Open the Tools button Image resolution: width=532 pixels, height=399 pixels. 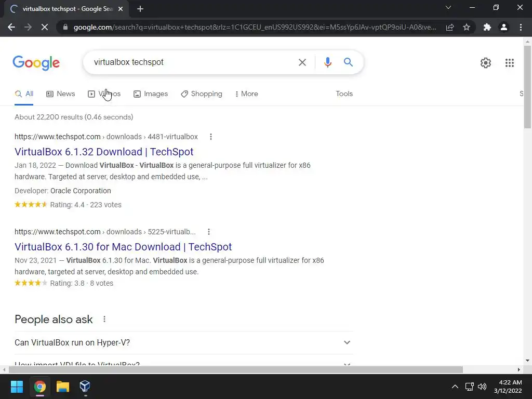[x=344, y=94]
